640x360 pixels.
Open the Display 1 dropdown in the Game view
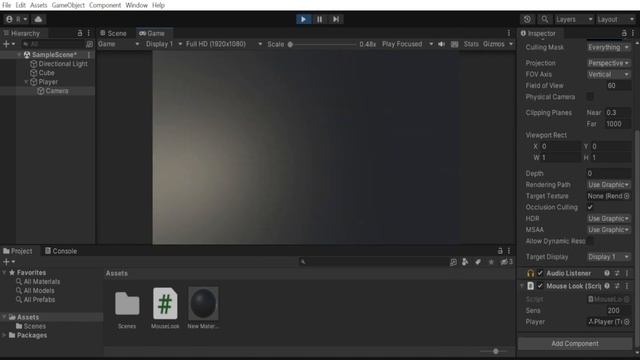(x=164, y=44)
